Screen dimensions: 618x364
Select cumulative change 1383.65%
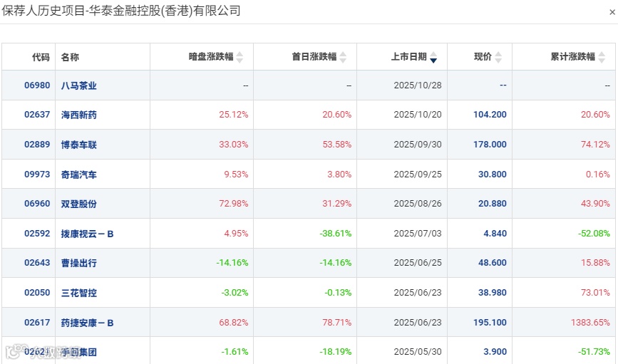pyautogui.click(x=590, y=323)
